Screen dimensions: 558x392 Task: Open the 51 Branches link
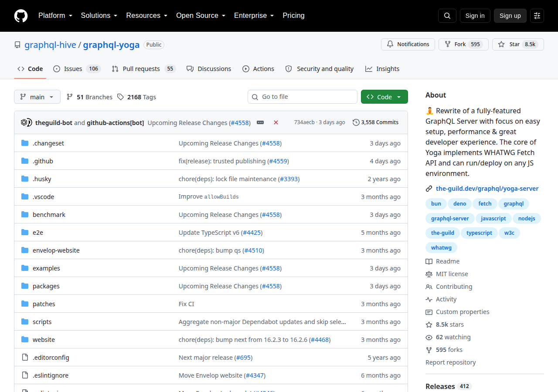[x=89, y=97]
